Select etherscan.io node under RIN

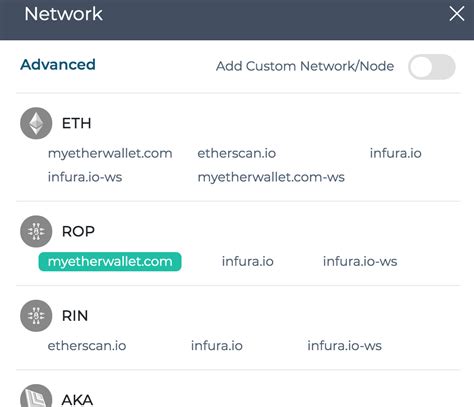point(87,346)
